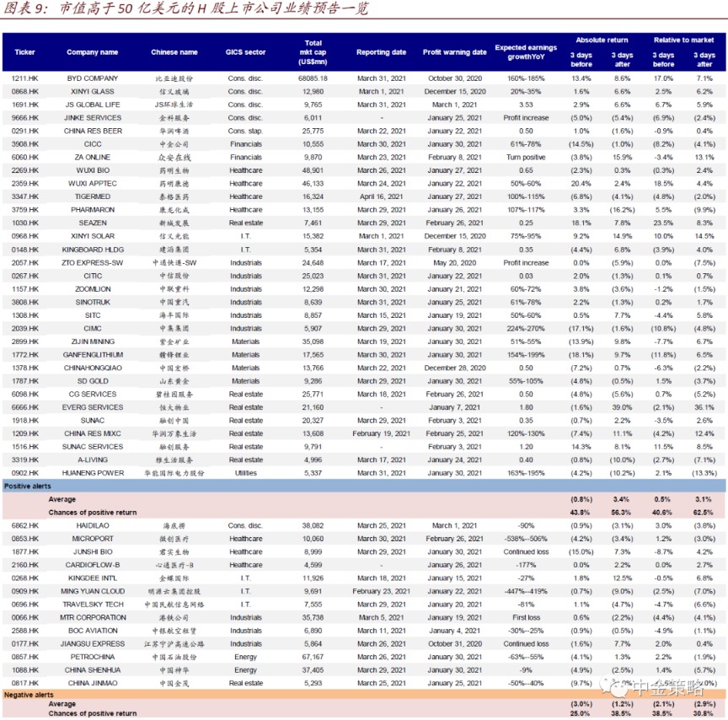Select the 'Reporting date' column header

point(381,52)
